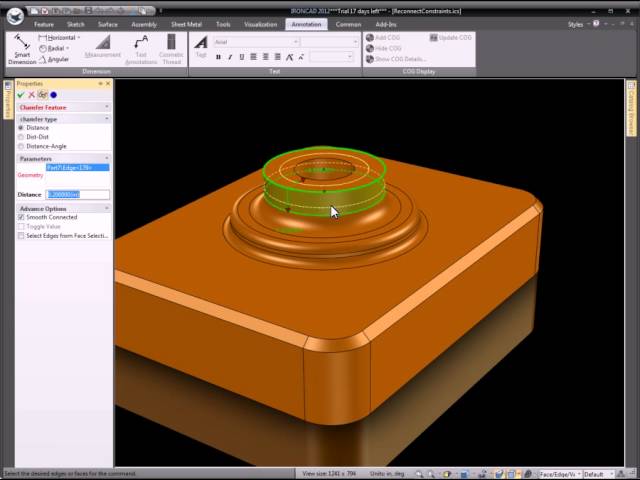
Task: Open the Horizontal dimension dropdown arrow
Action: (79, 38)
